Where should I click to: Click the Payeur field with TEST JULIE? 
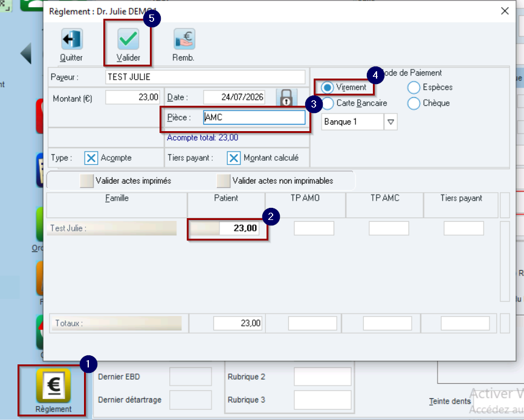tap(205, 77)
